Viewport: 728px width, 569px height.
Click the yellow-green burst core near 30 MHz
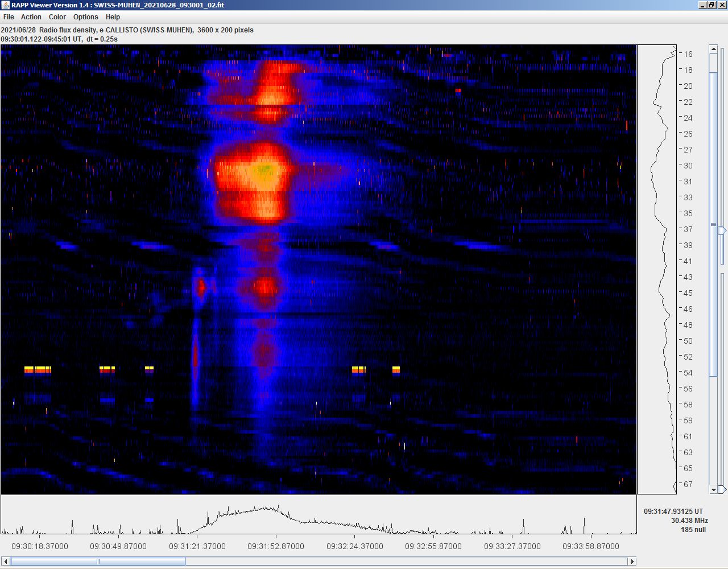pyautogui.click(x=264, y=170)
